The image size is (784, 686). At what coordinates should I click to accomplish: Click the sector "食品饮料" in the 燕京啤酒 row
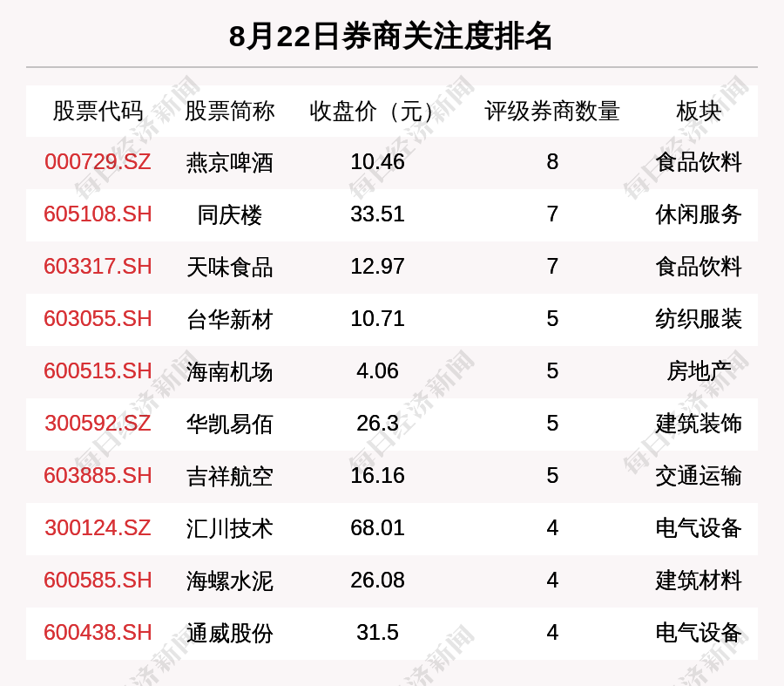click(x=699, y=163)
